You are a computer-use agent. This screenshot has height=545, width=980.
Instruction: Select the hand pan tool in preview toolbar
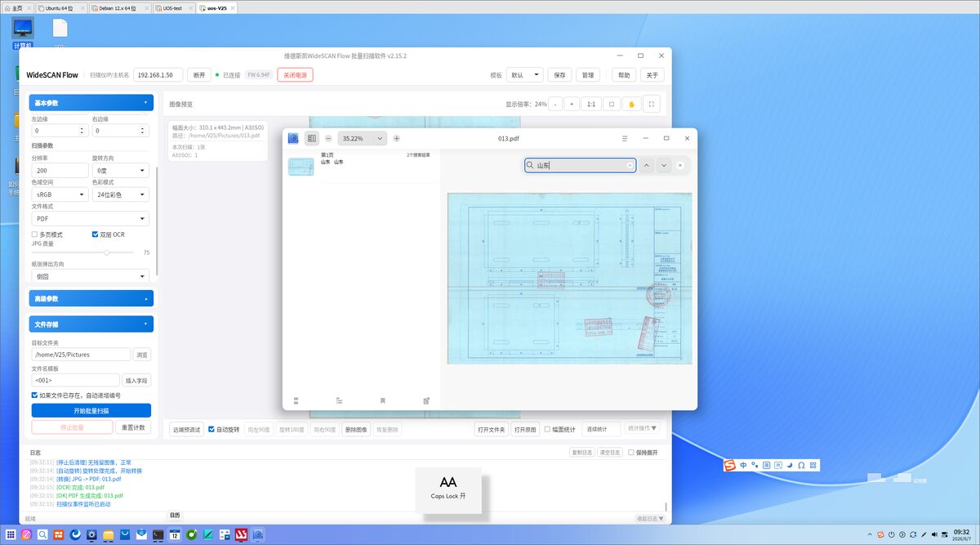point(631,104)
